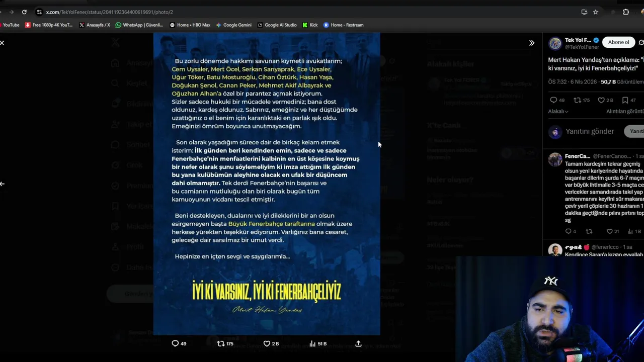Open site information icon left of URL
The image size is (644, 362).
(39, 12)
